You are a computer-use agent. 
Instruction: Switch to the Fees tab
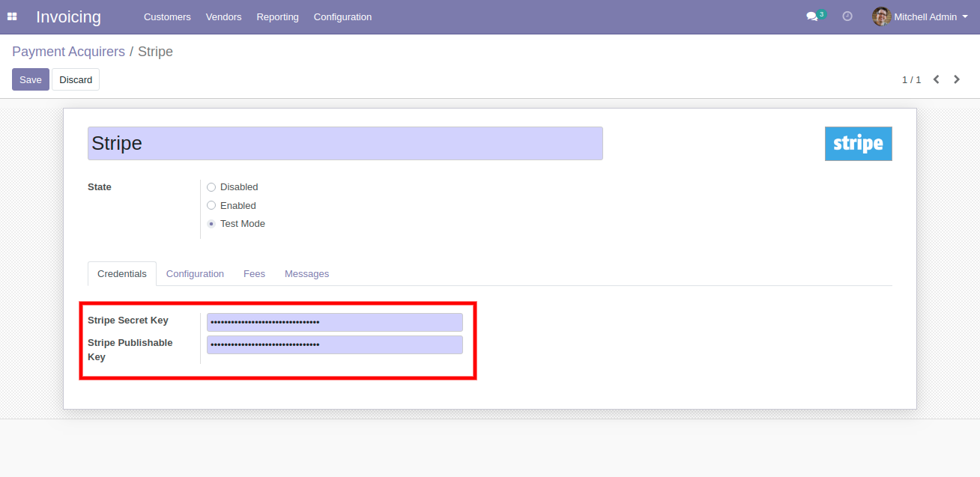click(x=254, y=274)
